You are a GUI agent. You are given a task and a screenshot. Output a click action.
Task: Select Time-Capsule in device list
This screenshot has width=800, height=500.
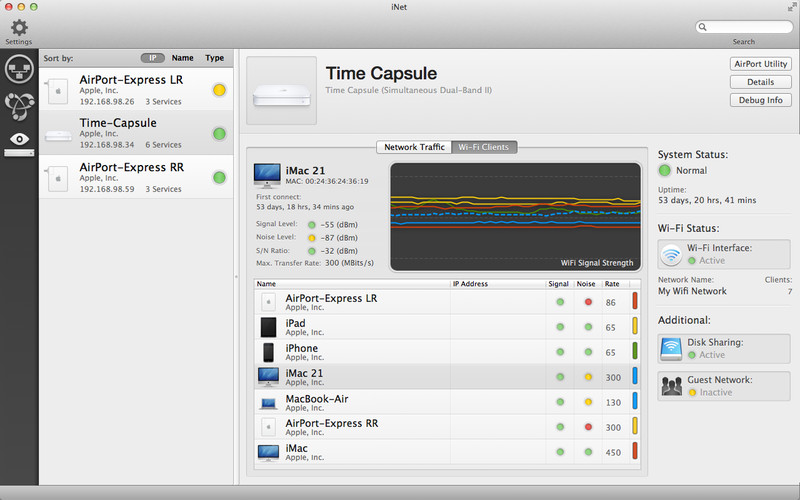(x=136, y=133)
